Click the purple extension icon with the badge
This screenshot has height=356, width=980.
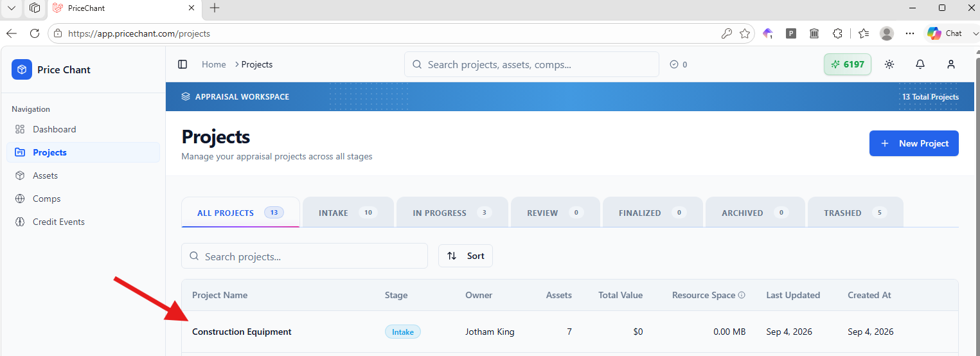pos(768,33)
